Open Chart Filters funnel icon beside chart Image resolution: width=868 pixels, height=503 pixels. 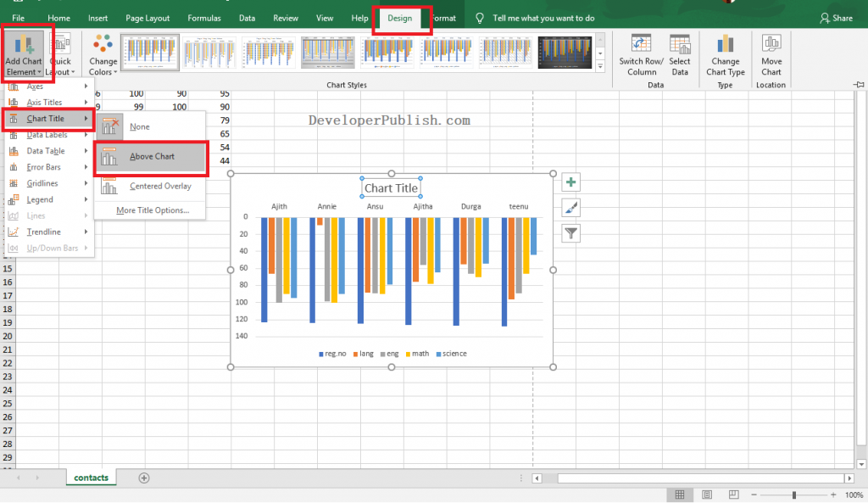(x=570, y=232)
